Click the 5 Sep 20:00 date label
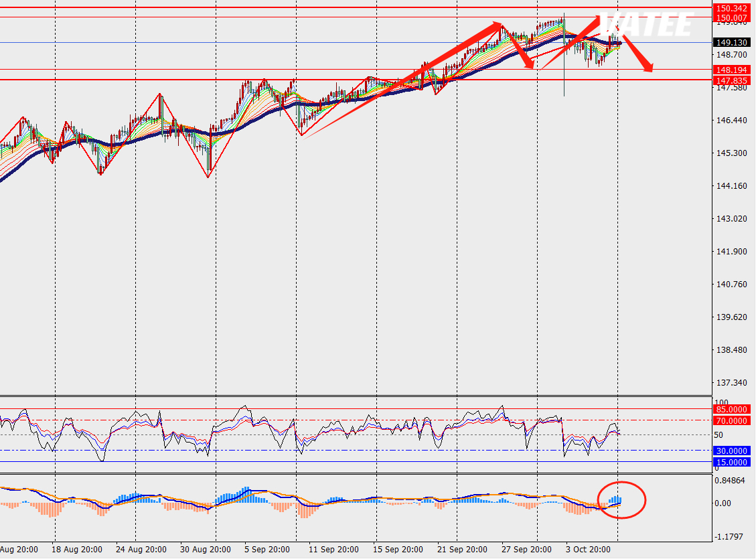Image resolution: width=756 pixels, height=559 pixels. [267, 550]
